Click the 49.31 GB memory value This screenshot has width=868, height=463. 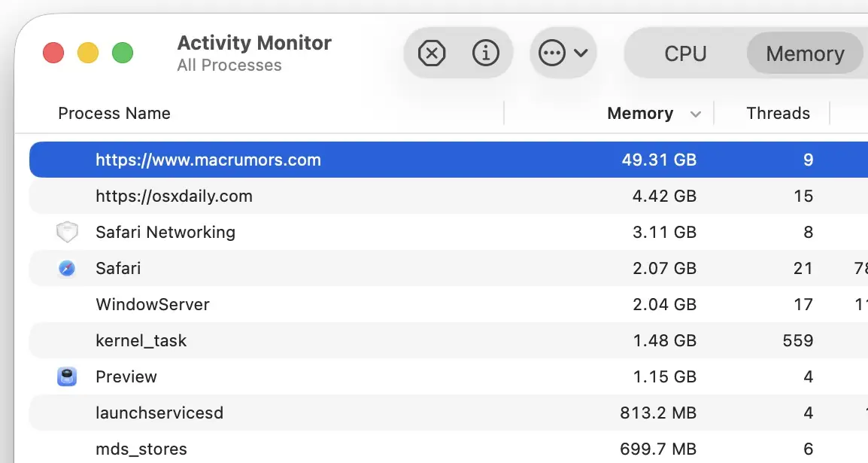(659, 160)
